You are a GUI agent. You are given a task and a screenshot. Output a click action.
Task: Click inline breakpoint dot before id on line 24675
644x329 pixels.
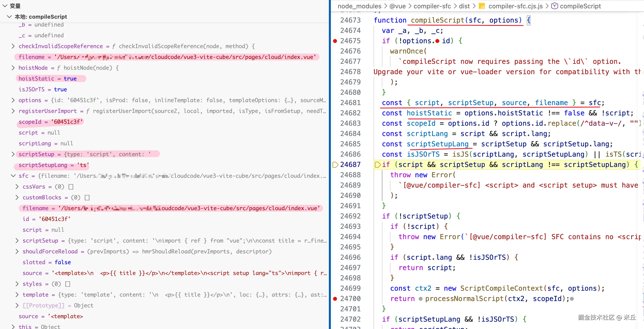pyautogui.click(x=437, y=41)
